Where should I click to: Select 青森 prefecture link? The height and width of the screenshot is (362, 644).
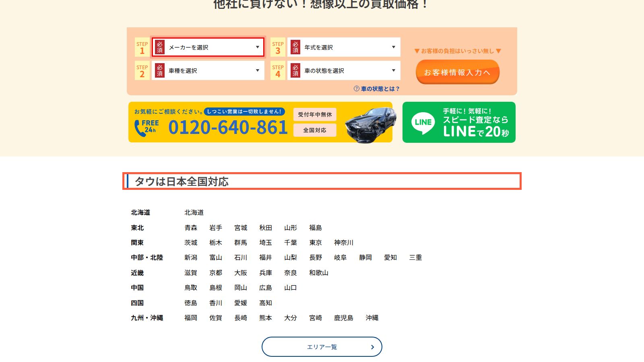[x=191, y=228]
